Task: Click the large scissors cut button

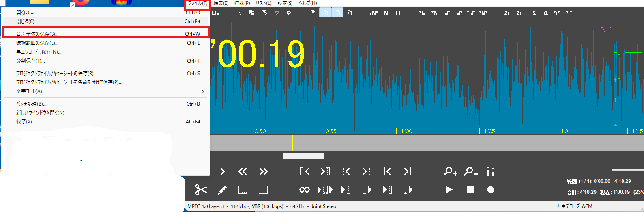Action: click(x=201, y=190)
